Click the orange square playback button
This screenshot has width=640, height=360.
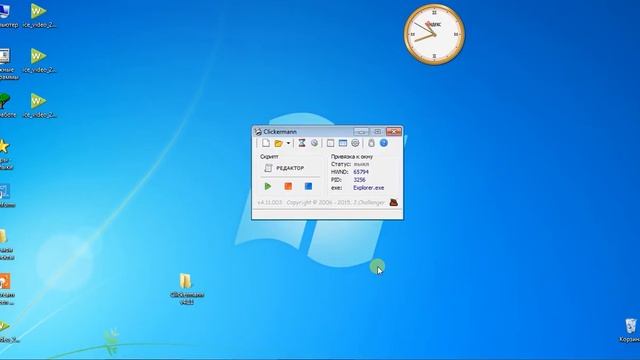point(288,186)
